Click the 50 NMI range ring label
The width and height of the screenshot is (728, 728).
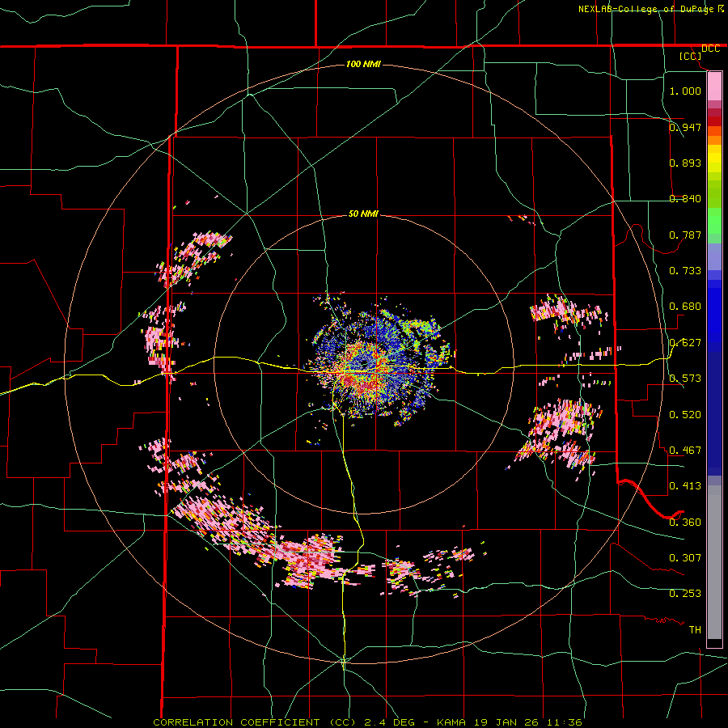pos(363,214)
